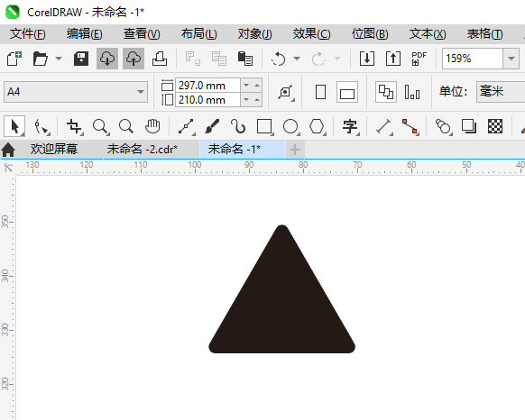
Task: Click the Import icon
Action: [367, 59]
